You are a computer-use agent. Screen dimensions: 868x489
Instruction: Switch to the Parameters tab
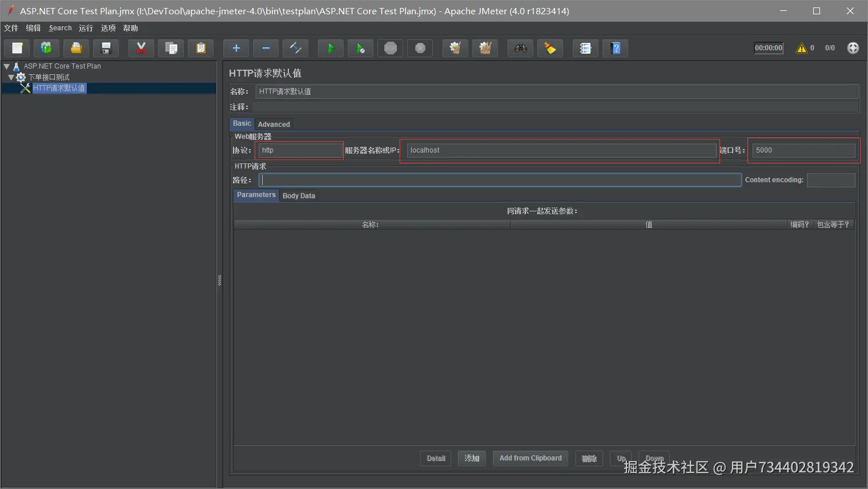coord(256,195)
